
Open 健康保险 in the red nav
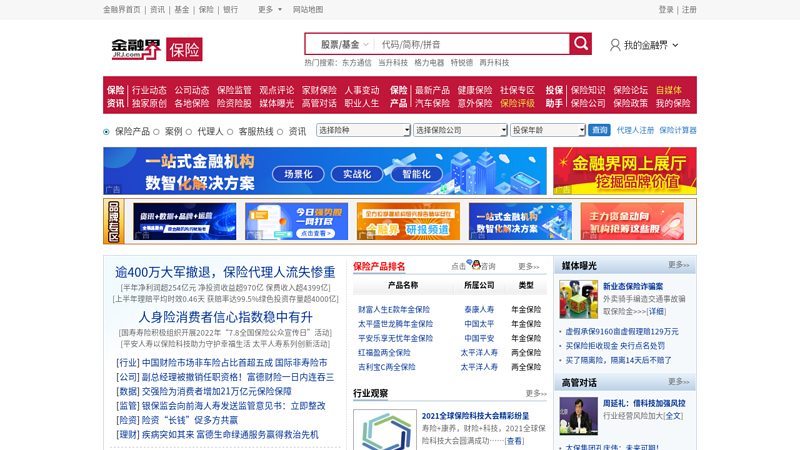tap(474, 90)
